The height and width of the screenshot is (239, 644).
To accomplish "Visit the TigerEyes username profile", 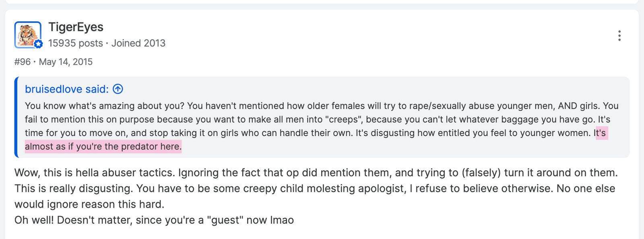I will coord(76,27).
